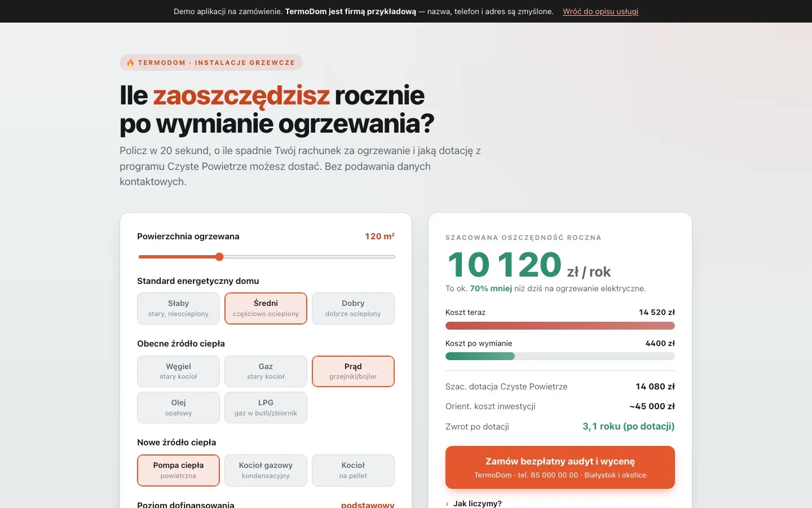The height and width of the screenshot is (508, 812).
Task: Click the Orient. koszt inwestycji label
Action: (491, 406)
